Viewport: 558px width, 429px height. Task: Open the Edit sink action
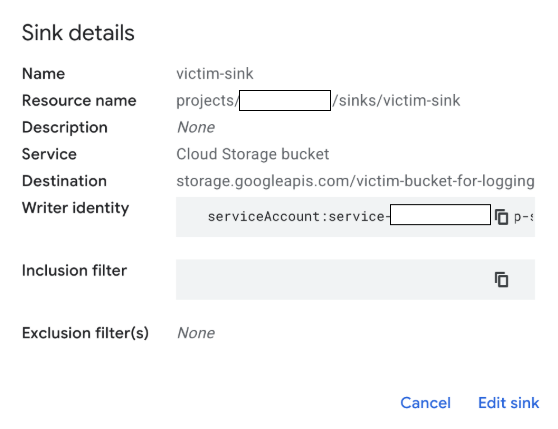coord(509,403)
